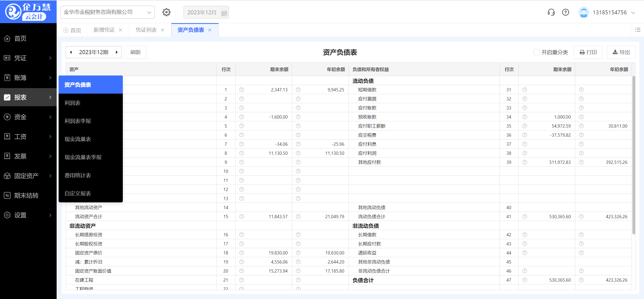Select 利润表 from the reports submenu

point(72,103)
